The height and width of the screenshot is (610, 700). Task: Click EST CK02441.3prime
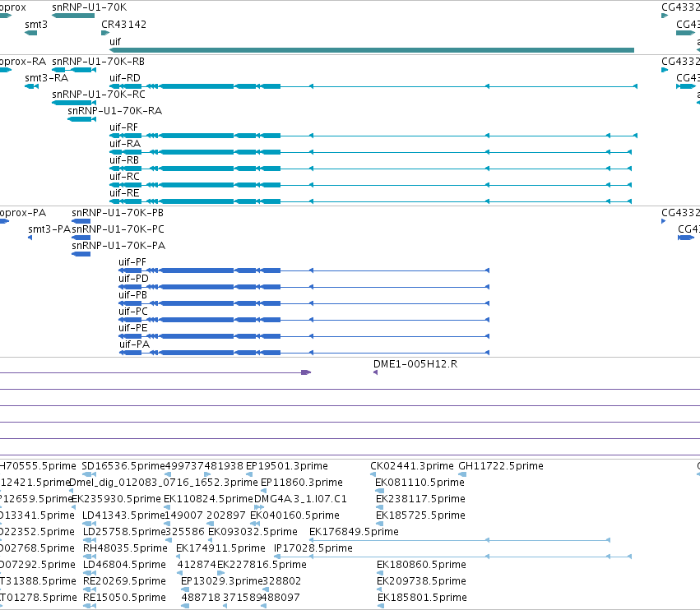coord(412,466)
